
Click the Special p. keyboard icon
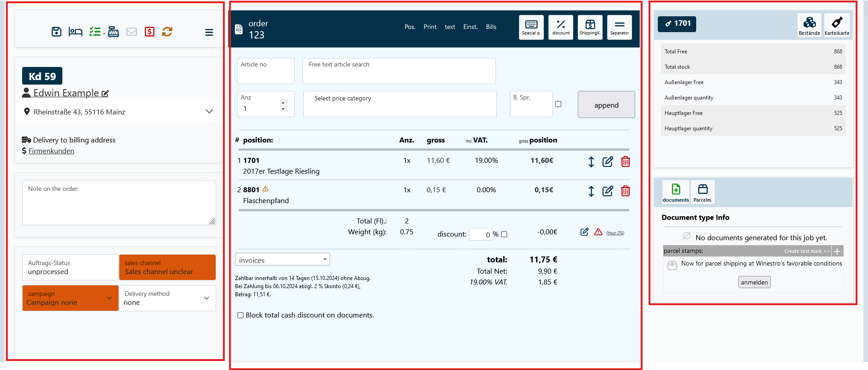point(531,27)
